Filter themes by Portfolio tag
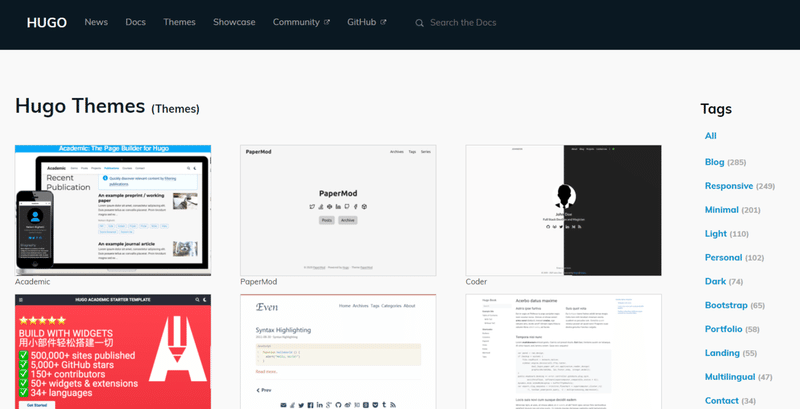The width and height of the screenshot is (800, 409). [x=723, y=329]
